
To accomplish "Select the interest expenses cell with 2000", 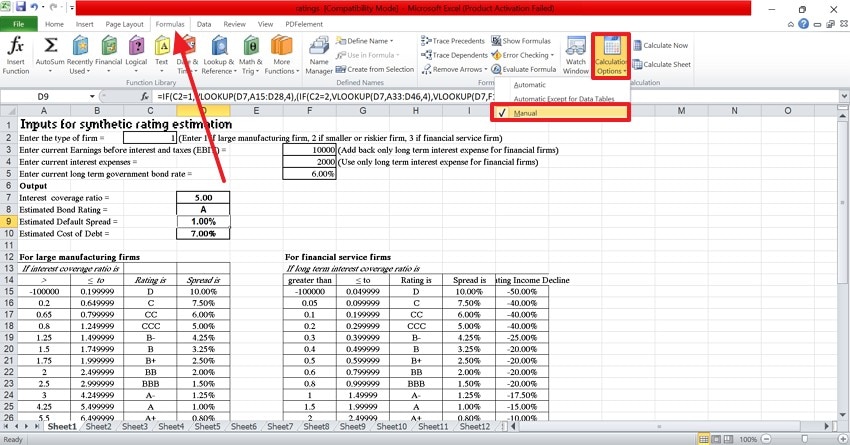I will [309, 162].
